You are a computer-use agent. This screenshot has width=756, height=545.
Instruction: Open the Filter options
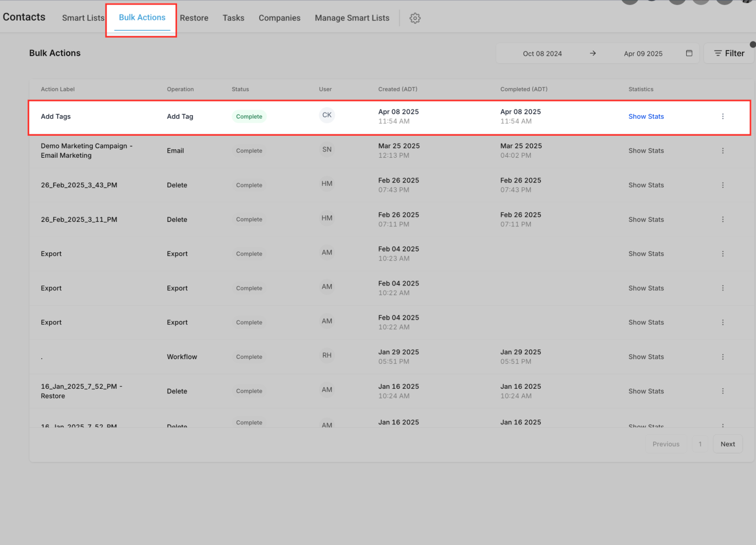[729, 53]
